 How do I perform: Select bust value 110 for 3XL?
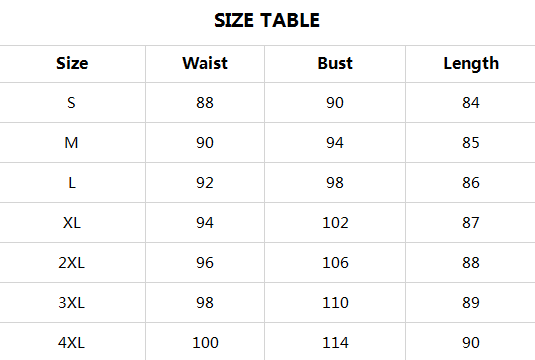(335, 303)
